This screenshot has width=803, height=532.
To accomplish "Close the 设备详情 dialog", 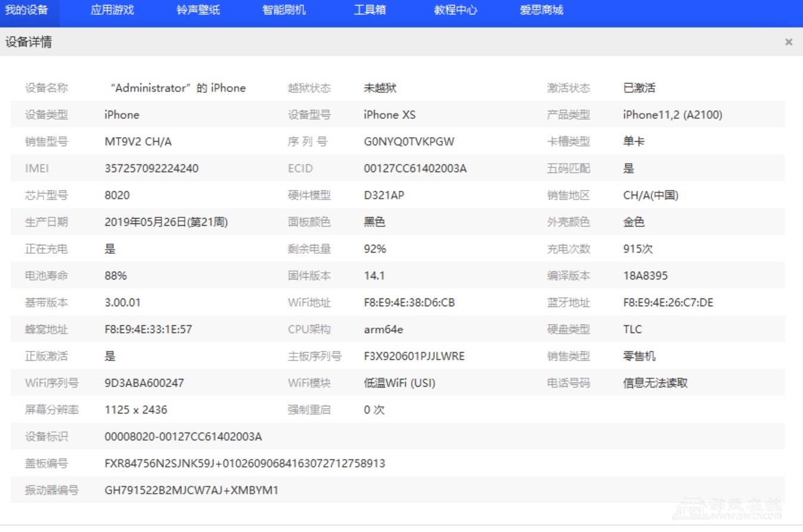I will point(789,42).
